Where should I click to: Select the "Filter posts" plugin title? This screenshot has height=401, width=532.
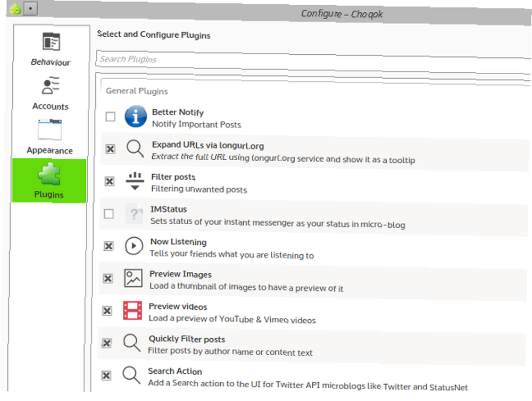tap(173, 177)
